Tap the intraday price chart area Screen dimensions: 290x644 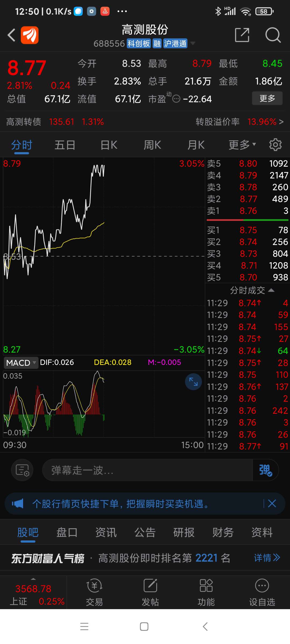(x=104, y=256)
